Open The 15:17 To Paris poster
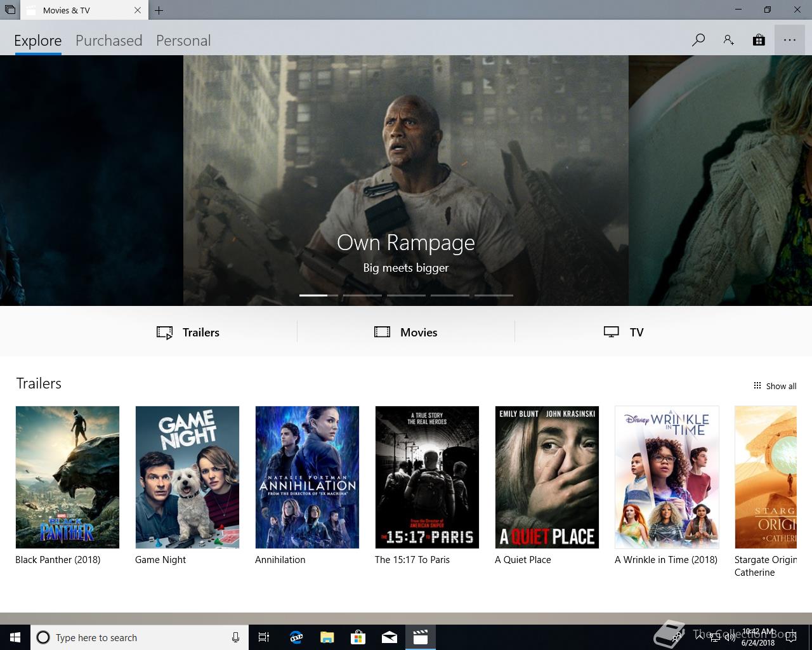 coord(427,477)
